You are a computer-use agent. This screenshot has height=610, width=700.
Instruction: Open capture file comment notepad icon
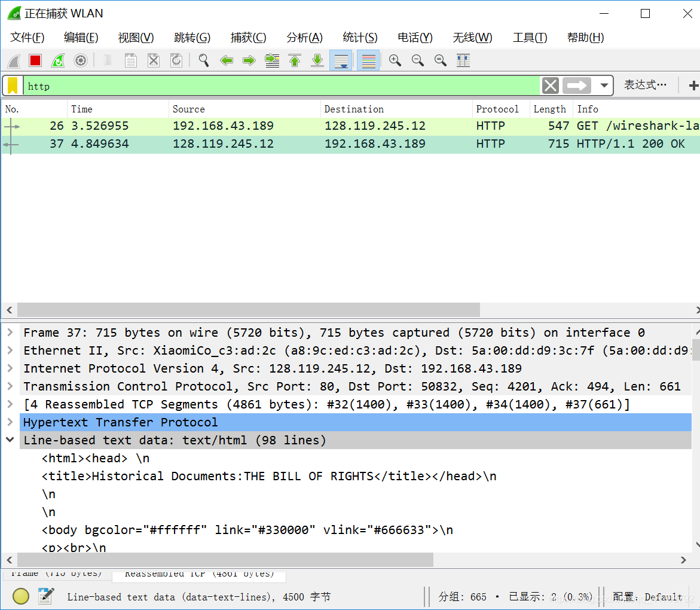(x=46, y=596)
